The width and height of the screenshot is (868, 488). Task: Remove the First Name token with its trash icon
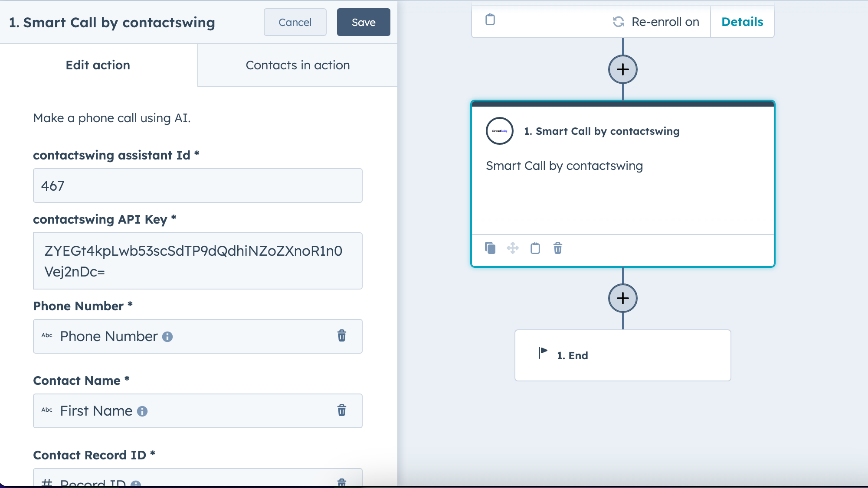(342, 410)
